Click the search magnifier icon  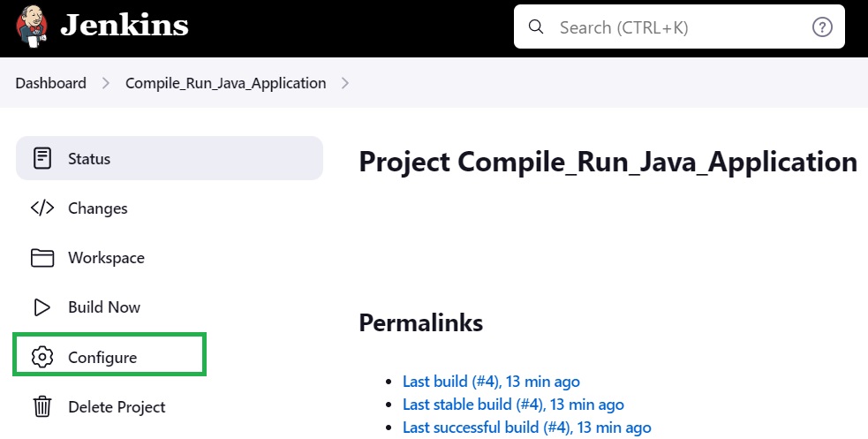point(535,26)
